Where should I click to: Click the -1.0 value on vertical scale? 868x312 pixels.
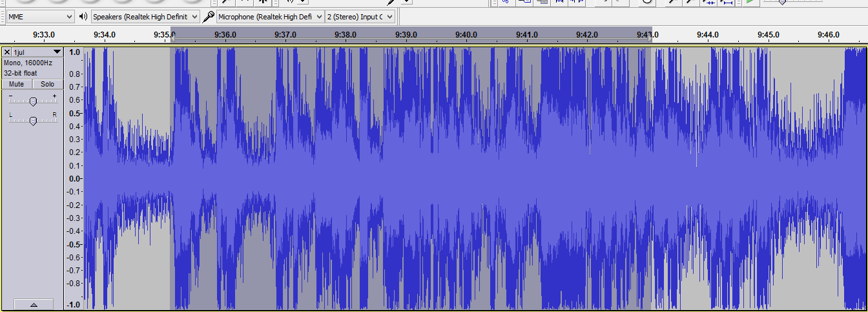point(74,305)
